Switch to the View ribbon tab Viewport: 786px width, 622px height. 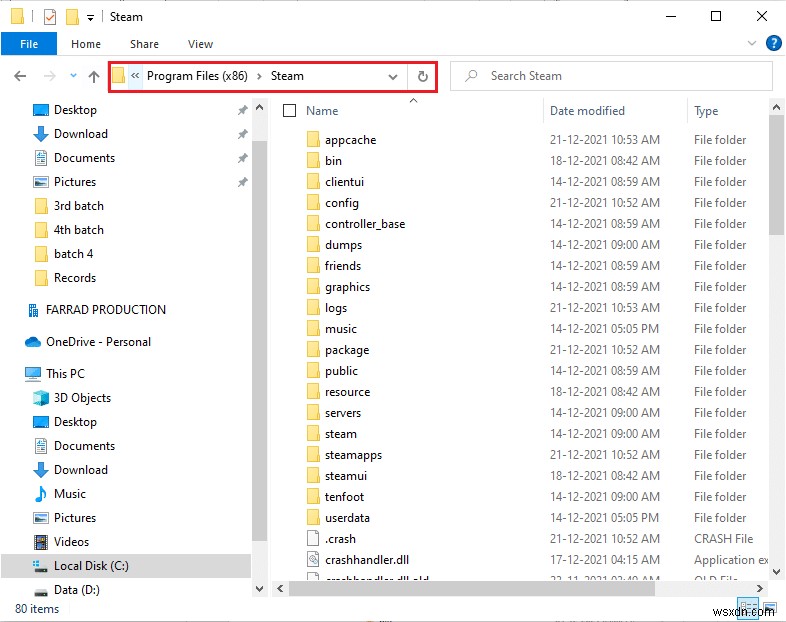[201, 44]
